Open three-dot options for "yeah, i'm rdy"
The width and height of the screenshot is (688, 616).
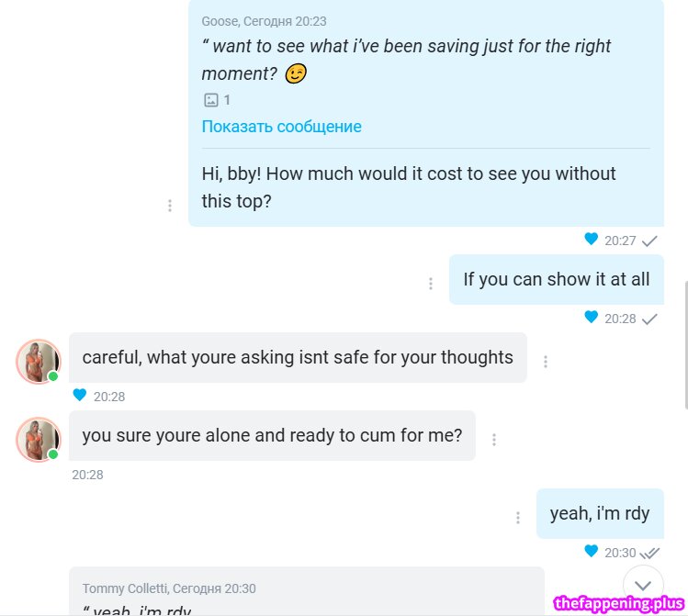(518, 518)
